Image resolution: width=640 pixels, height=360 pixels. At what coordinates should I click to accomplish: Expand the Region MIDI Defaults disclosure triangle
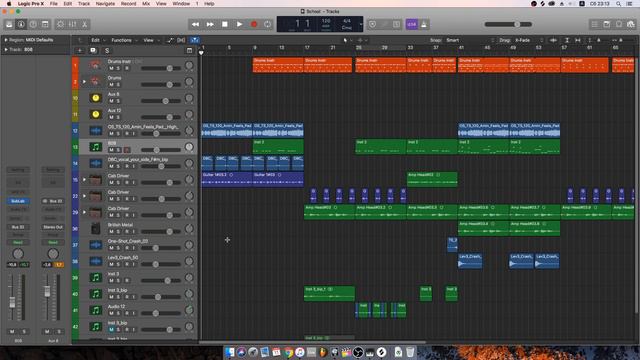(x=6, y=40)
